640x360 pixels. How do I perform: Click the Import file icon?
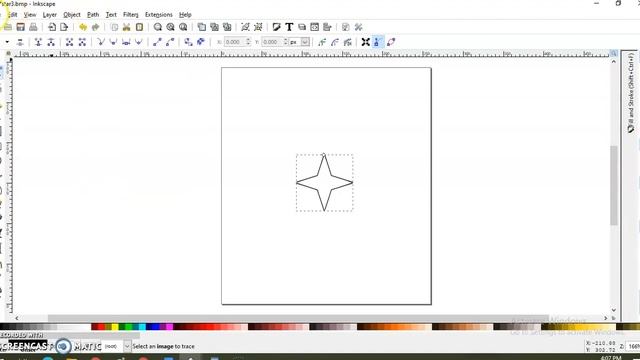click(x=52, y=27)
